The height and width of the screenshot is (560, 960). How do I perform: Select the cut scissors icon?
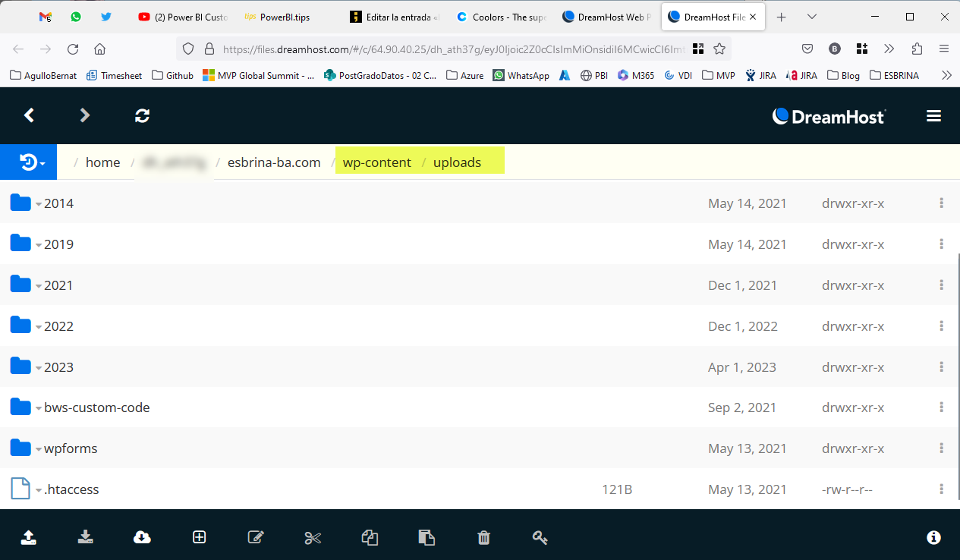tap(313, 537)
